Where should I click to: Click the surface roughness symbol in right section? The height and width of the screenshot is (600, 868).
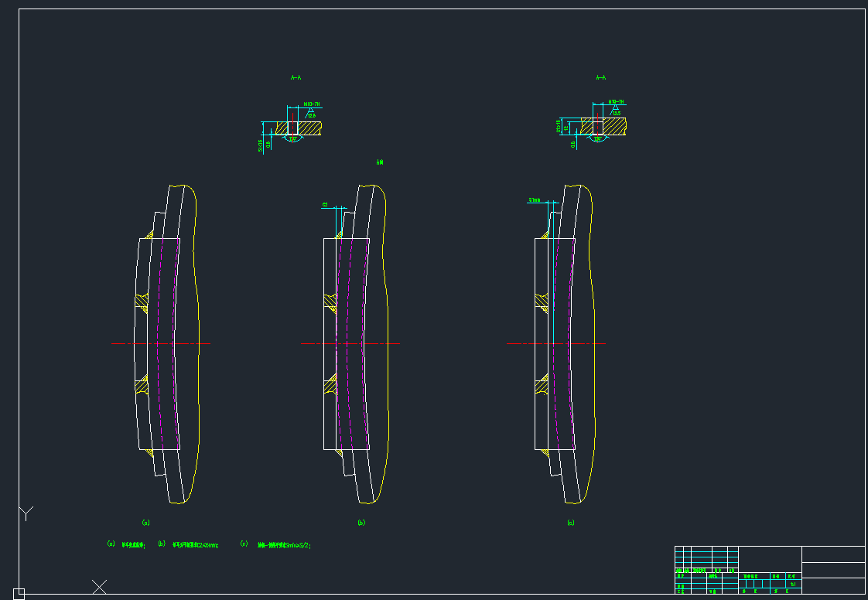pyautogui.click(x=615, y=110)
